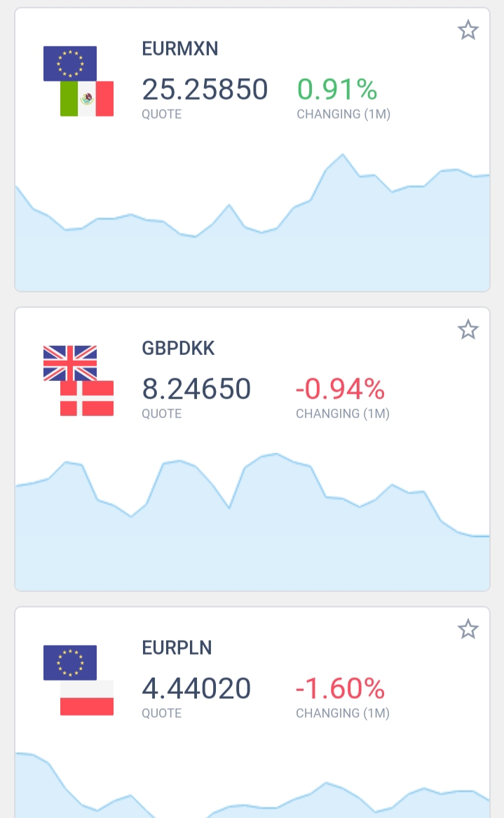
Task: Select the green 0.91% change value
Action: [337, 90]
